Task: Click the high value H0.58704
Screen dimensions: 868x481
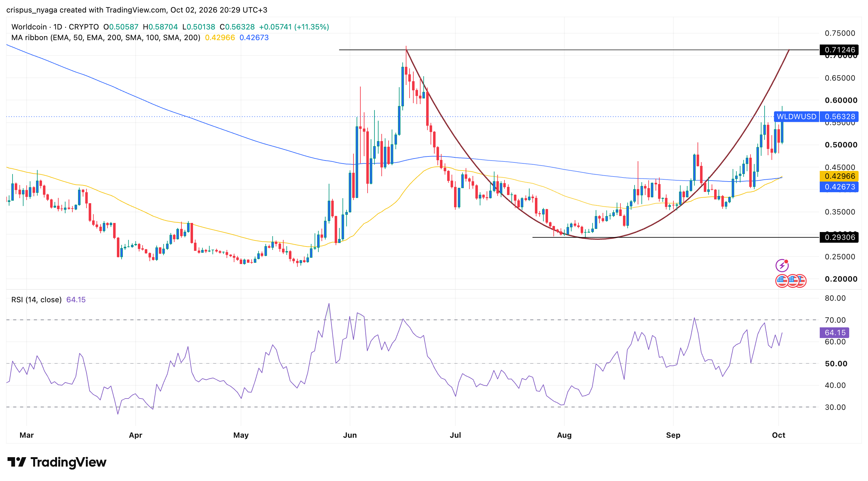Action: click(x=160, y=27)
